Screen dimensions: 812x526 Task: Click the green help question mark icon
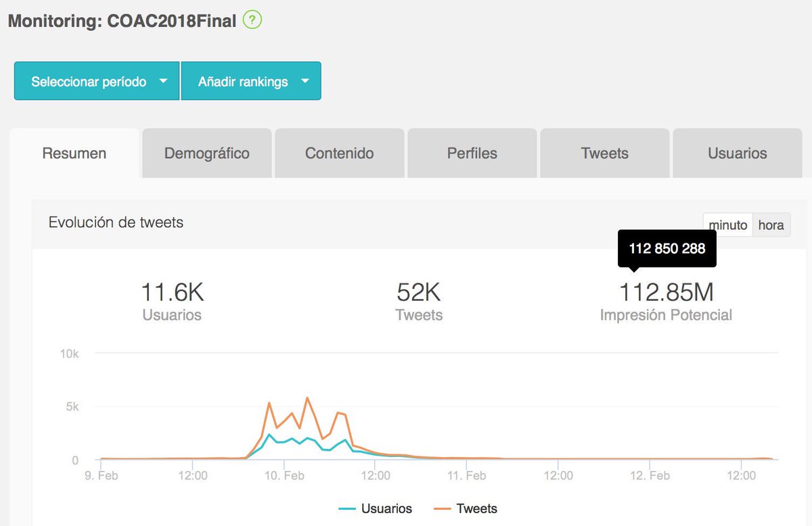(x=252, y=20)
